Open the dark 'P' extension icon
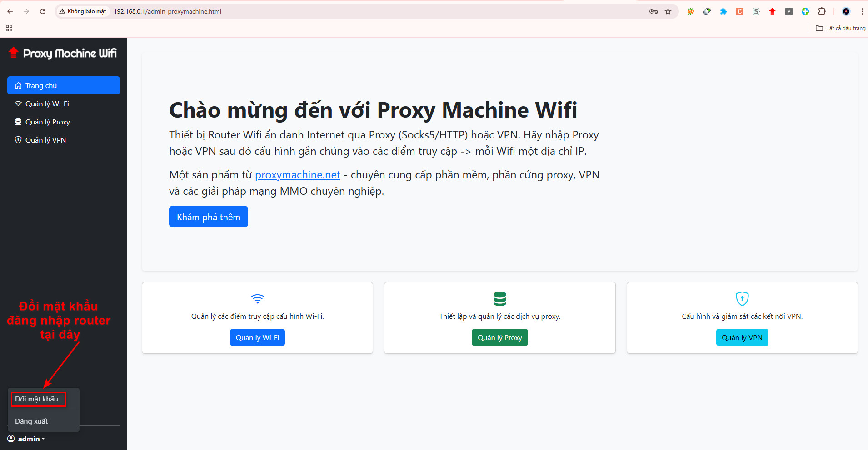Screen dimensions: 868x450 coord(789,11)
